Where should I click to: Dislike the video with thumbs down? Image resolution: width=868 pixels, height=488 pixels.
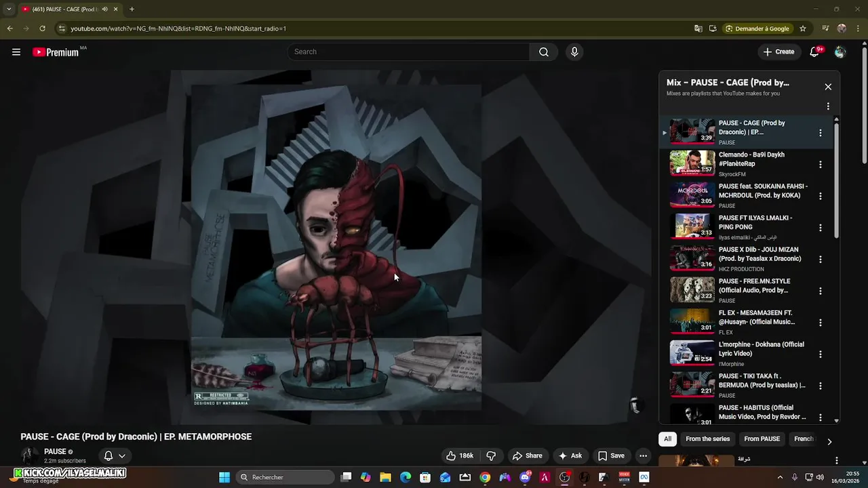click(x=492, y=455)
